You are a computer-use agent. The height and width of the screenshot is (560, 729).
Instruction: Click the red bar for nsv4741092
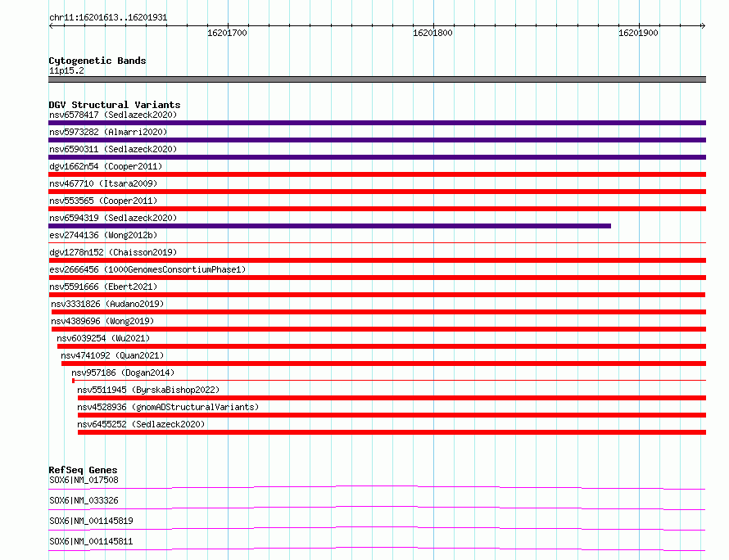click(x=383, y=364)
